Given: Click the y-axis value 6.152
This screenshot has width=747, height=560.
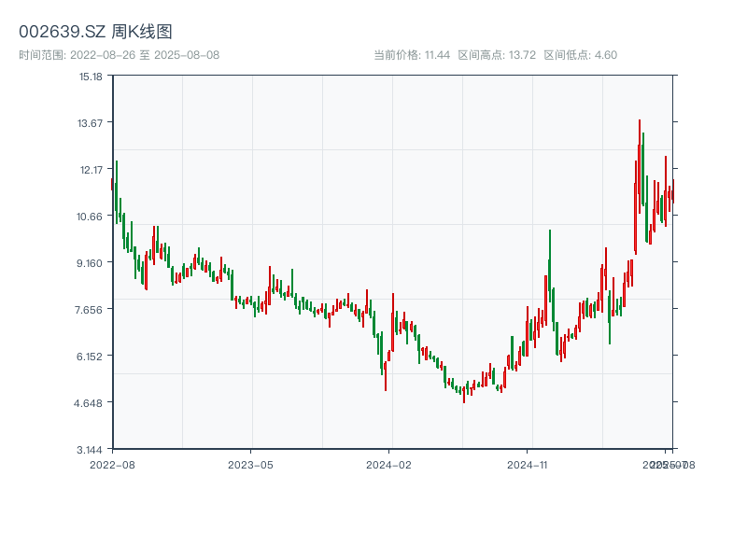Looking at the screenshot, I should coord(90,357).
